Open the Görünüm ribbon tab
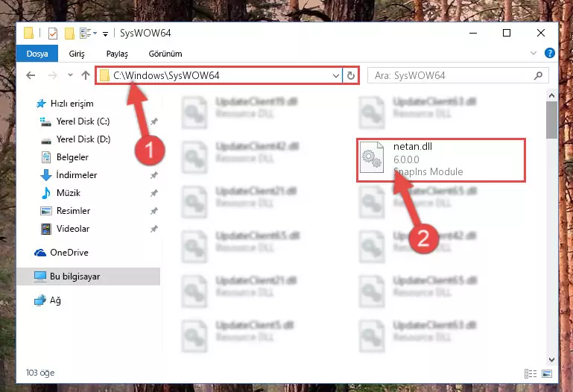 pyautogui.click(x=165, y=54)
